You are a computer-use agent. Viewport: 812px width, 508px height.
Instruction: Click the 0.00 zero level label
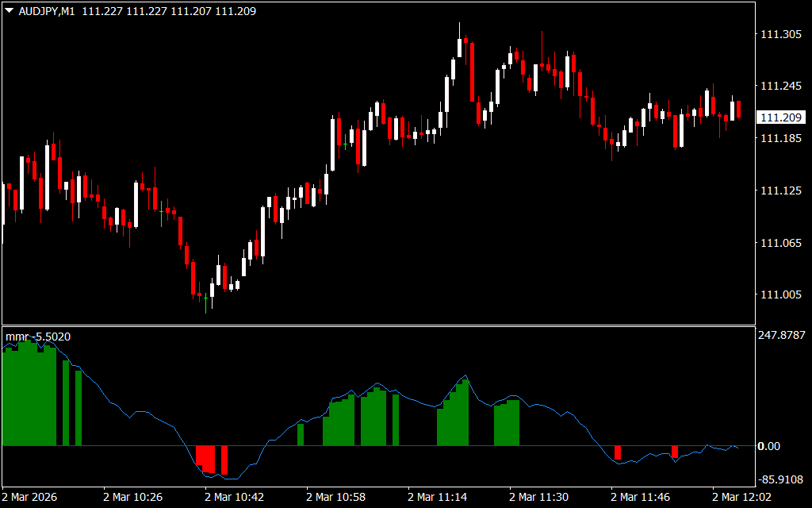click(769, 446)
